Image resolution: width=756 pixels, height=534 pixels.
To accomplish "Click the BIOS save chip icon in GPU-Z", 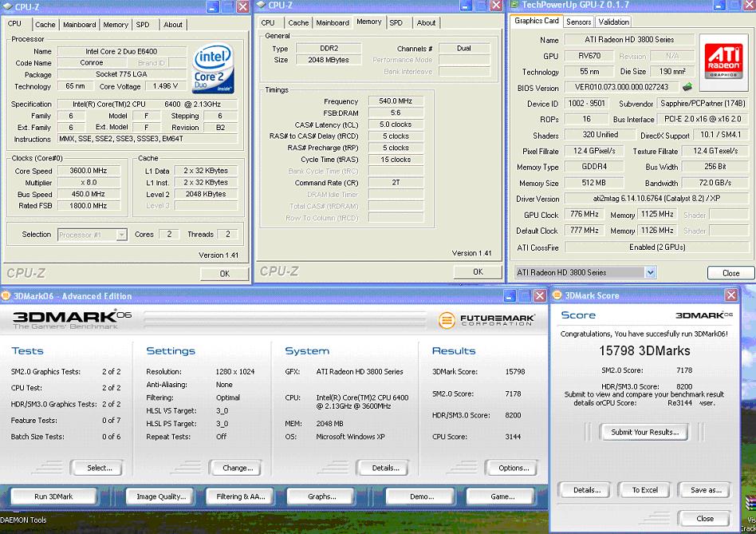I will [x=687, y=87].
